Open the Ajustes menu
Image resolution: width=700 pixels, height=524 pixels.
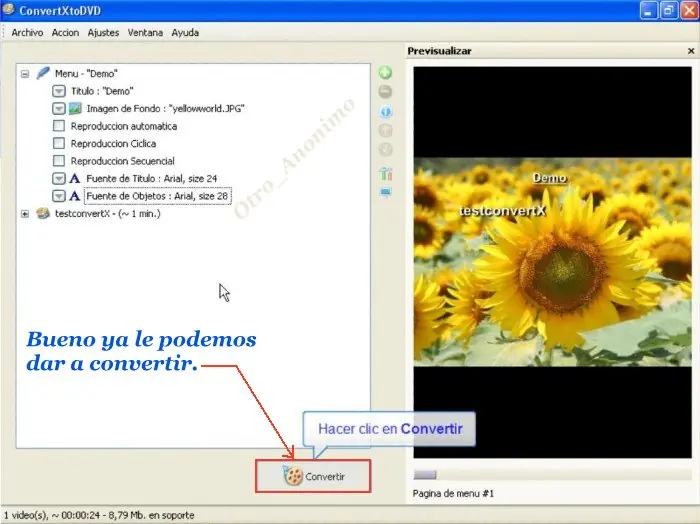103,33
